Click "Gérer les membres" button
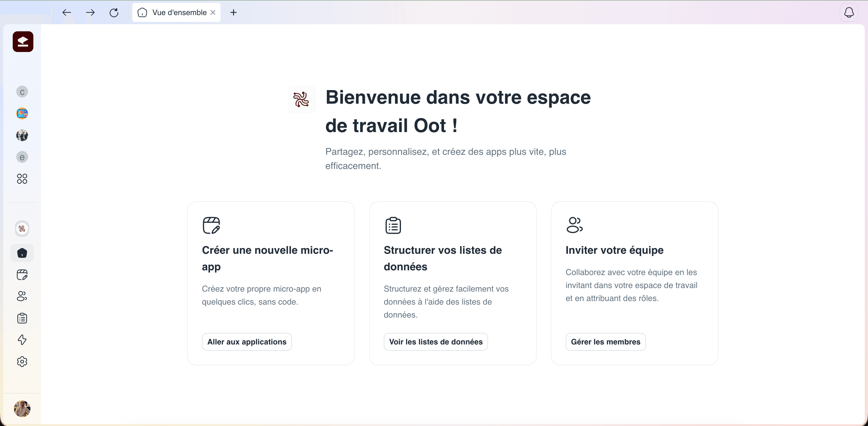This screenshot has width=868, height=426. (x=606, y=342)
